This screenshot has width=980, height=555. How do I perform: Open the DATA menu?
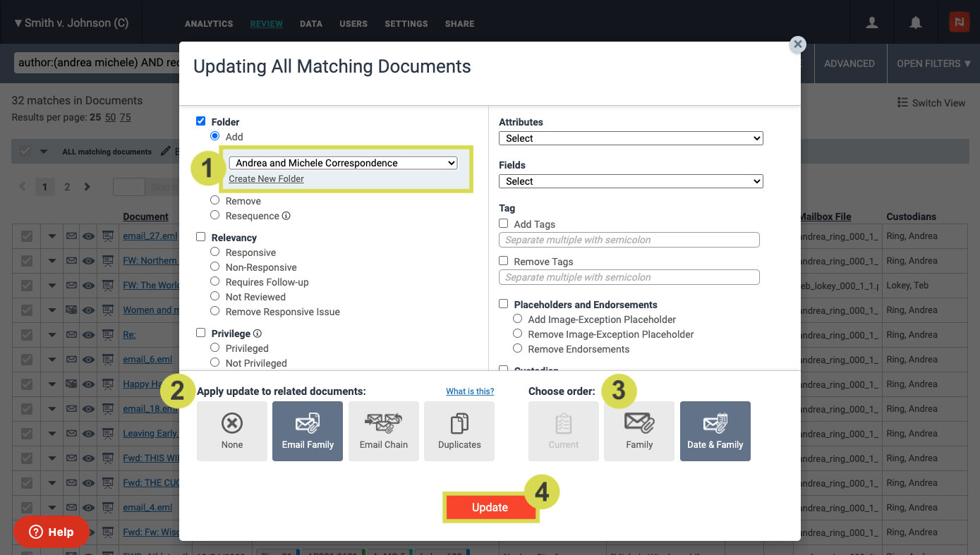311,24
